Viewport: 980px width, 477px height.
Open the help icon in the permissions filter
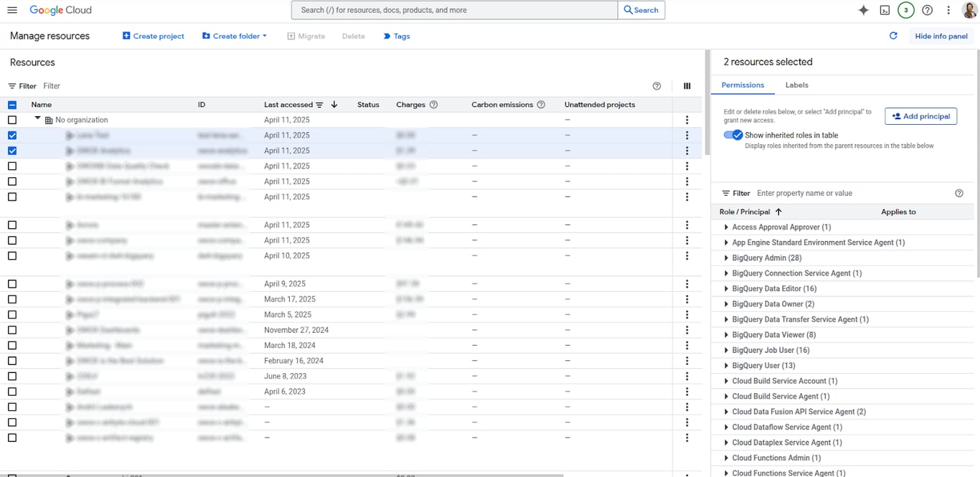click(959, 193)
